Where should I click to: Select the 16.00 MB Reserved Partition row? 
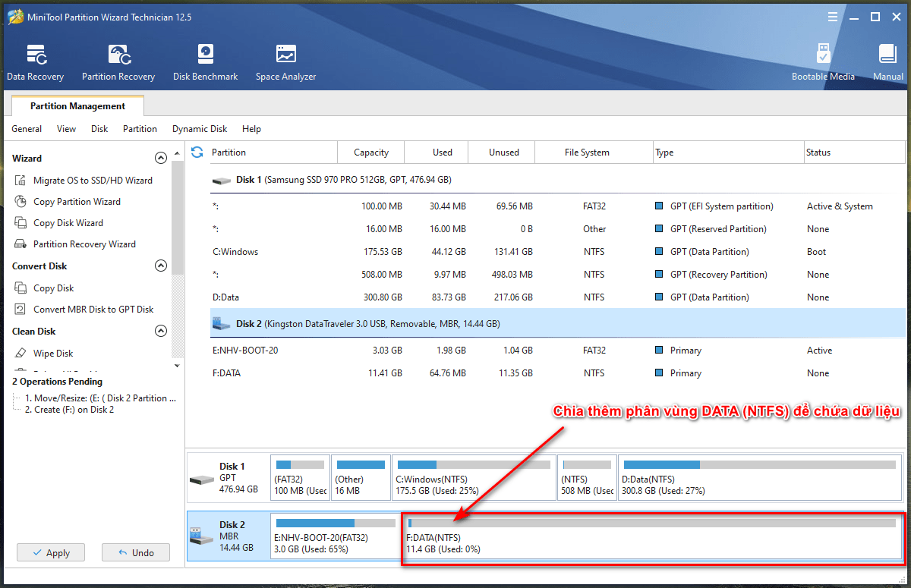(558, 229)
